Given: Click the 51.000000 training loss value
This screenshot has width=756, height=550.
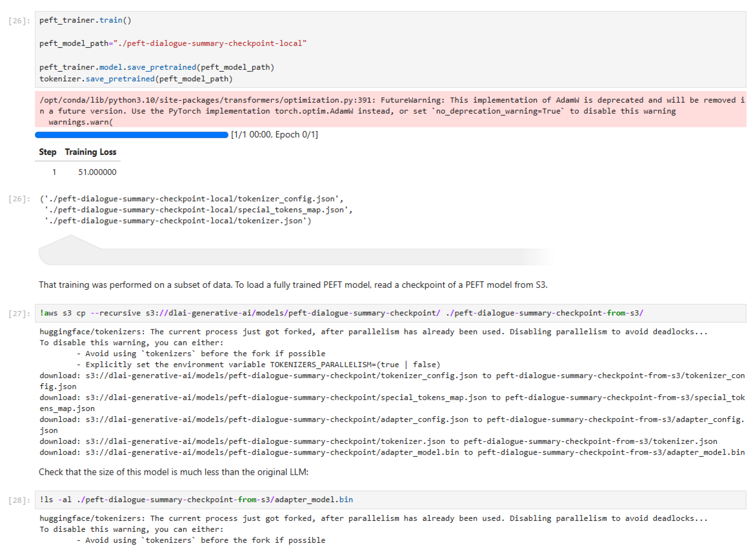Looking at the screenshot, I should pos(97,172).
